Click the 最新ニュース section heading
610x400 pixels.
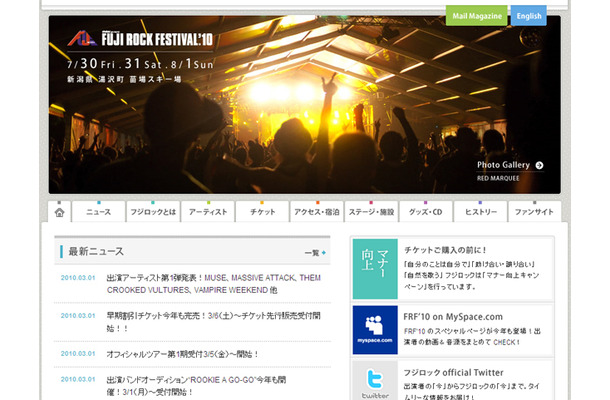click(96, 251)
